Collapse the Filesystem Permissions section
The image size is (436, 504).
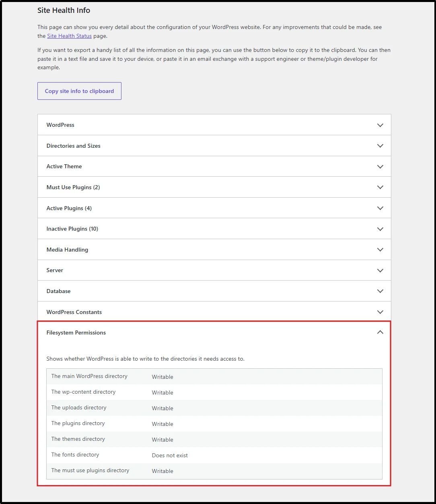tap(214, 333)
